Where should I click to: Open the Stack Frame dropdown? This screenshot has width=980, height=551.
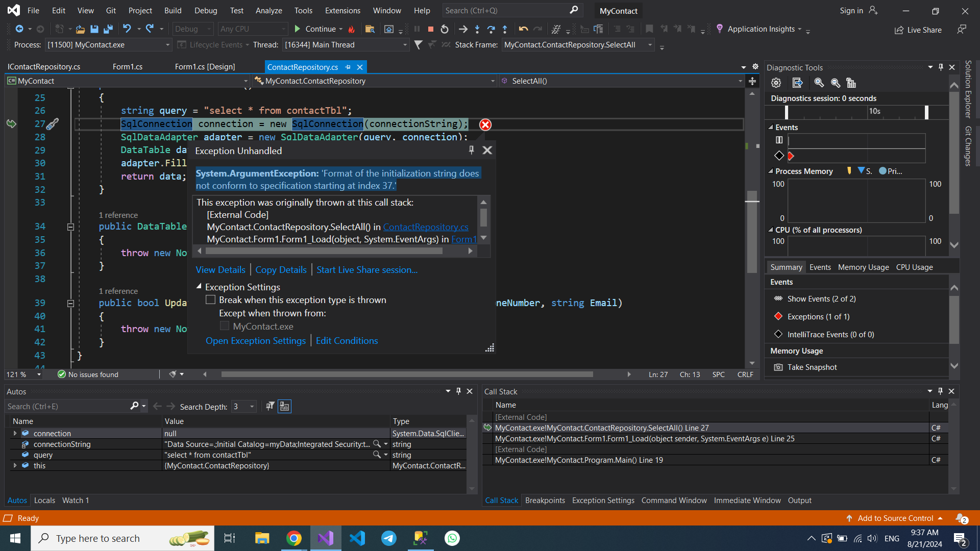click(650, 45)
